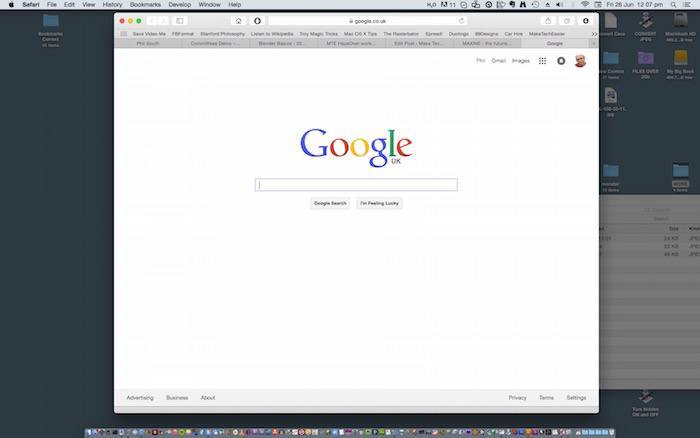Open Google notifications bell

point(561,61)
